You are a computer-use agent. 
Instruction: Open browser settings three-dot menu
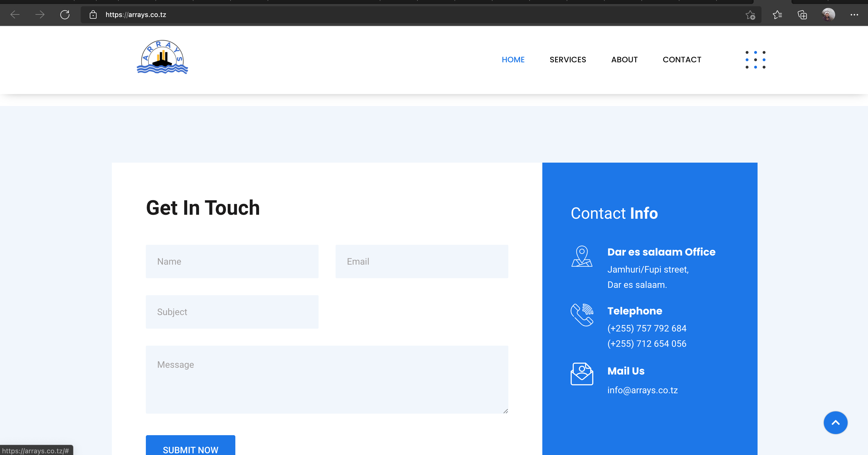click(x=854, y=14)
